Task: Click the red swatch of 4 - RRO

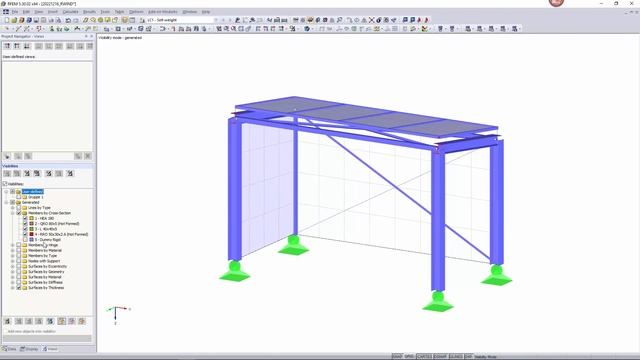Action: pyautogui.click(x=31, y=234)
